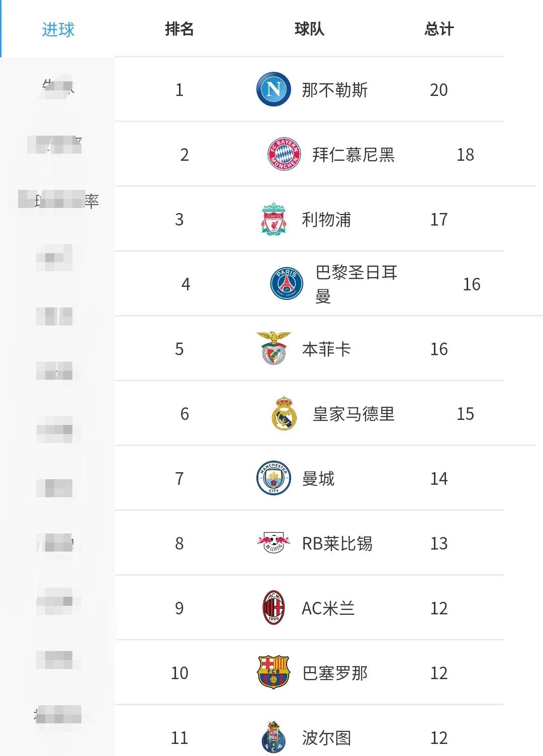This screenshot has height=756, width=543.
Task: Click the AC Milan crest
Action: point(274,608)
